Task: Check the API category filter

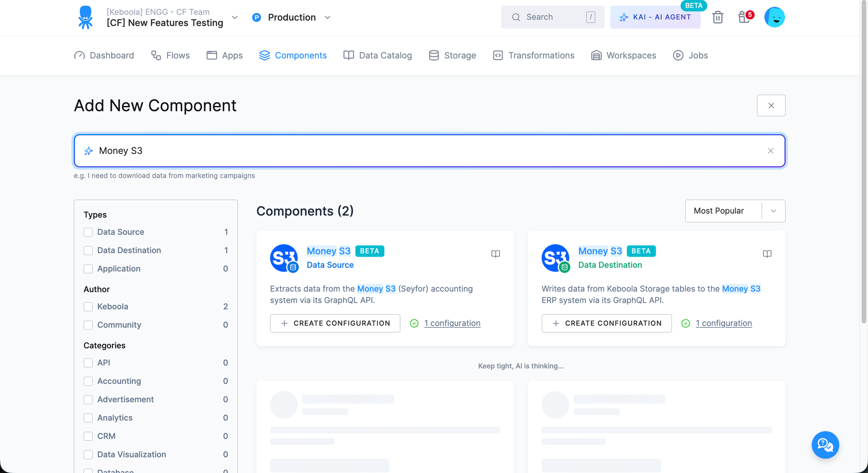Action: [88, 363]
